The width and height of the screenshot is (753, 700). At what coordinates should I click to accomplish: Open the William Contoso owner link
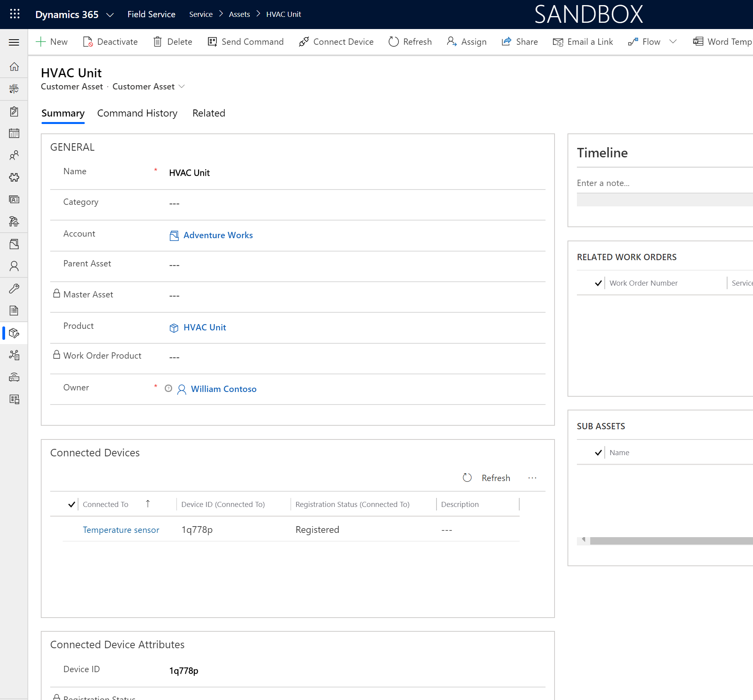(224, 389)
